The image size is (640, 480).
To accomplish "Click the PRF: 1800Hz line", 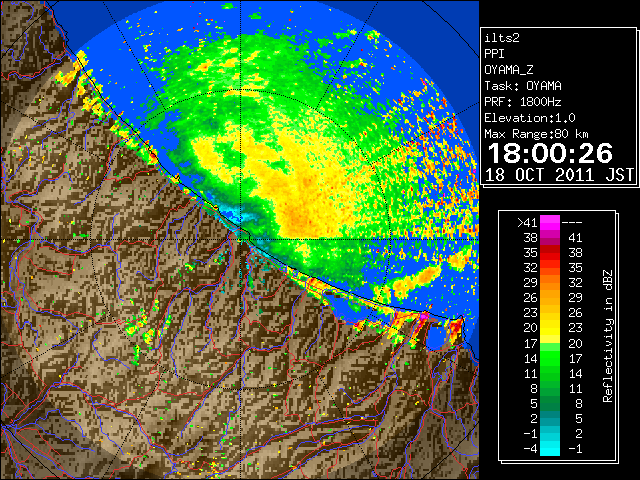I will click(523, 102).
